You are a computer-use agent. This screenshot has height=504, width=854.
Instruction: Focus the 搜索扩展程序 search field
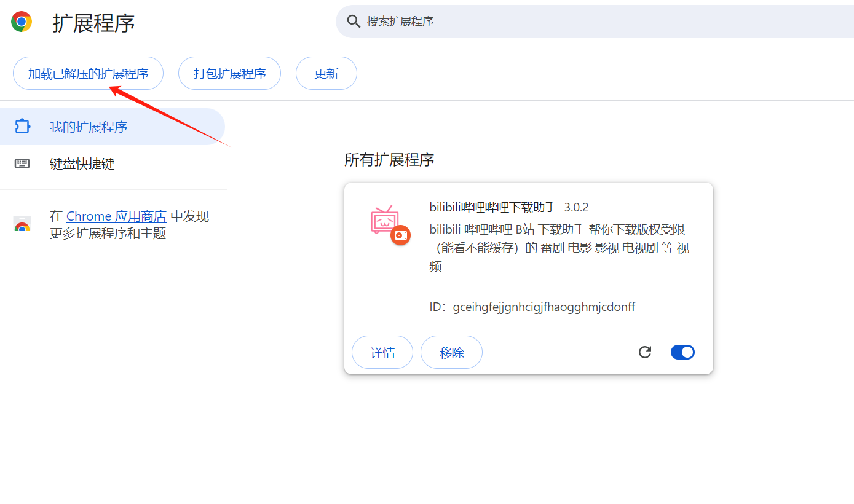(594, 22)
